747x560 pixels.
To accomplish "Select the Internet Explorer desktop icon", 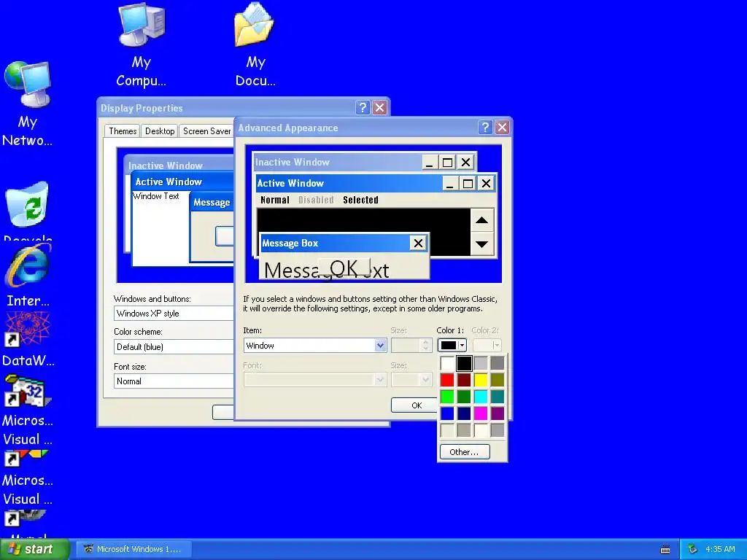I will pos(28,275).
